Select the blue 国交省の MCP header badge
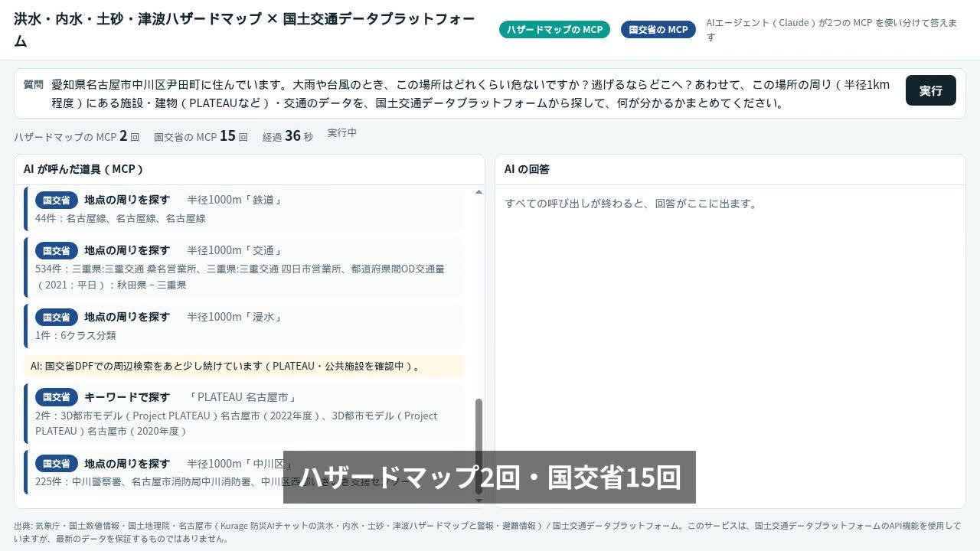The width and height of the screenshot is (980, 551). pos(658,30)
